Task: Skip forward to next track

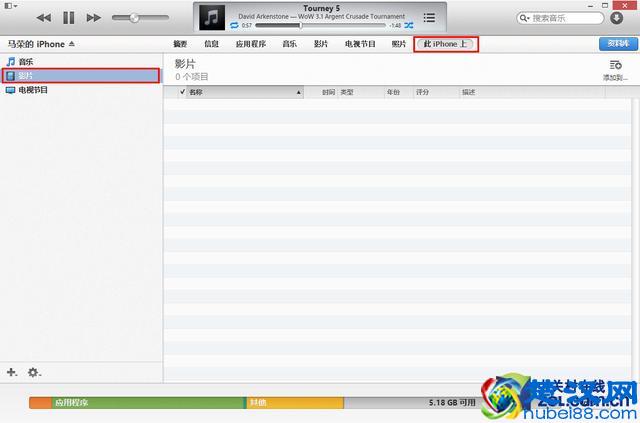Action: [93, 18]
